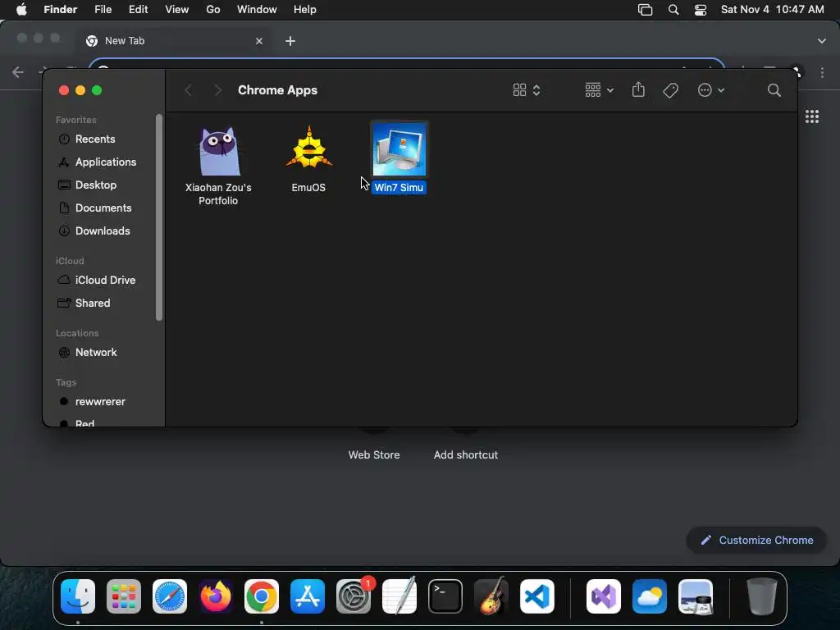
Task: Open Launchpad from the Dock
Action: tap(124, 596)
